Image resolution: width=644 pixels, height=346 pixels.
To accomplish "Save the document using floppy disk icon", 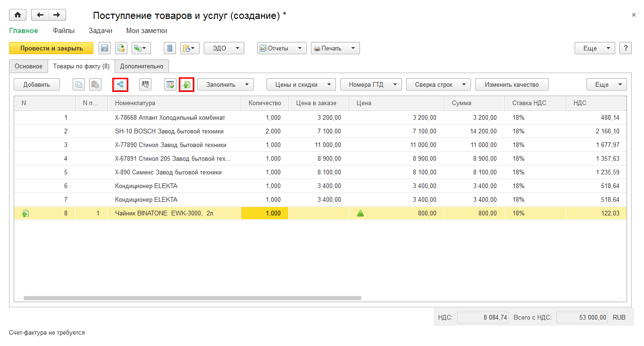I will click(104, 48).
